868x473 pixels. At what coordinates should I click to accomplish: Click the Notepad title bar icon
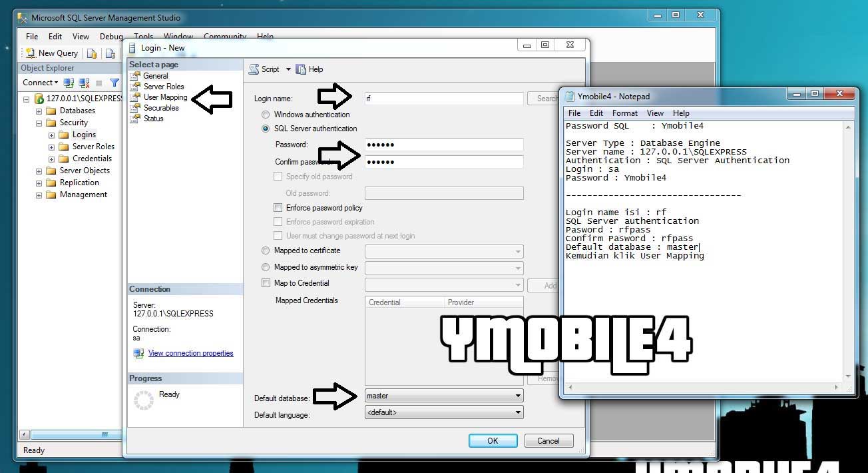[x=570, y=96]
